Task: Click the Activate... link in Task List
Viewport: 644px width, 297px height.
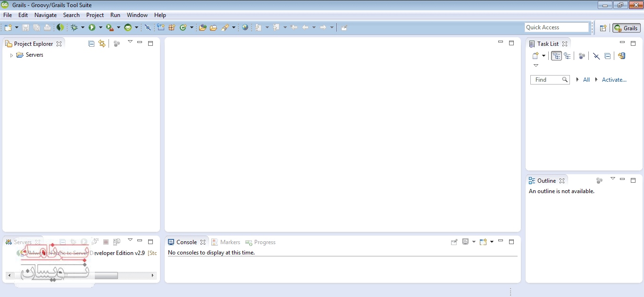Action: pos(614,80)
